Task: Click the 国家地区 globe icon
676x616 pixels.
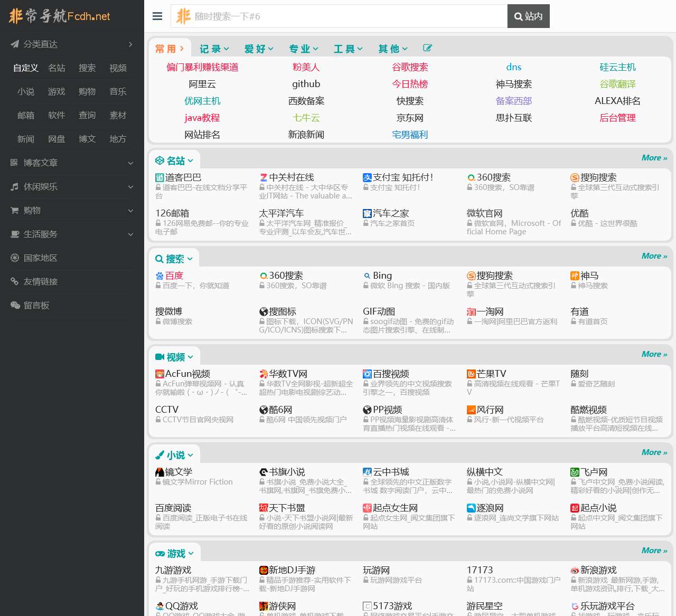Action: 15,258
